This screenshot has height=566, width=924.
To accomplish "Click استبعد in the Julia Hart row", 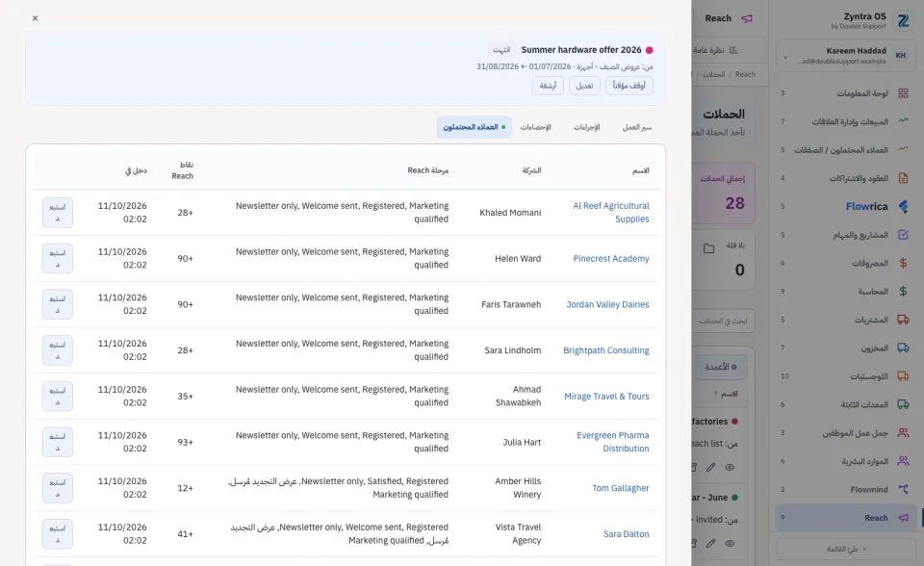I will coord(58,442).
